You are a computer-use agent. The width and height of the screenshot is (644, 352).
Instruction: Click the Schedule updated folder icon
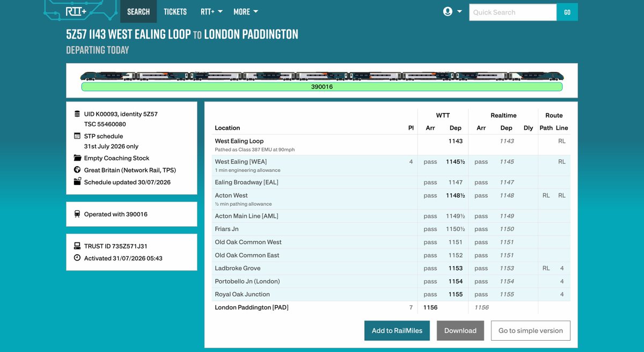tap(77, 182)
